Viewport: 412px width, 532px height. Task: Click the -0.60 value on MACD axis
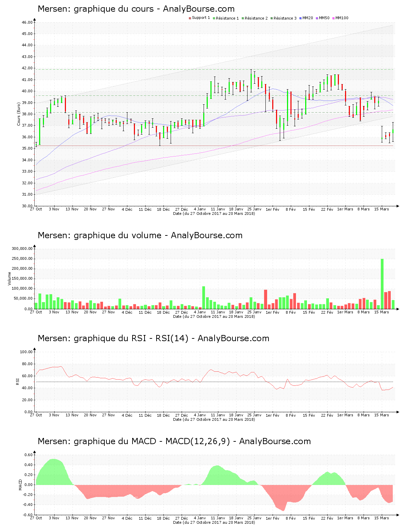28,515
